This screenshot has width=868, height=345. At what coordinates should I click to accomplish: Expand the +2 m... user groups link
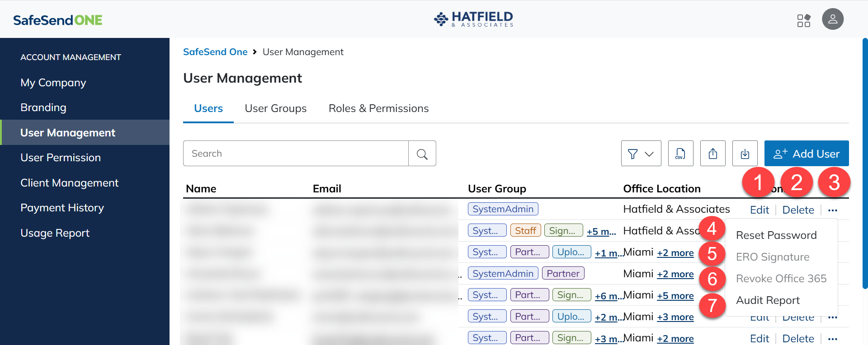point(609,317)
